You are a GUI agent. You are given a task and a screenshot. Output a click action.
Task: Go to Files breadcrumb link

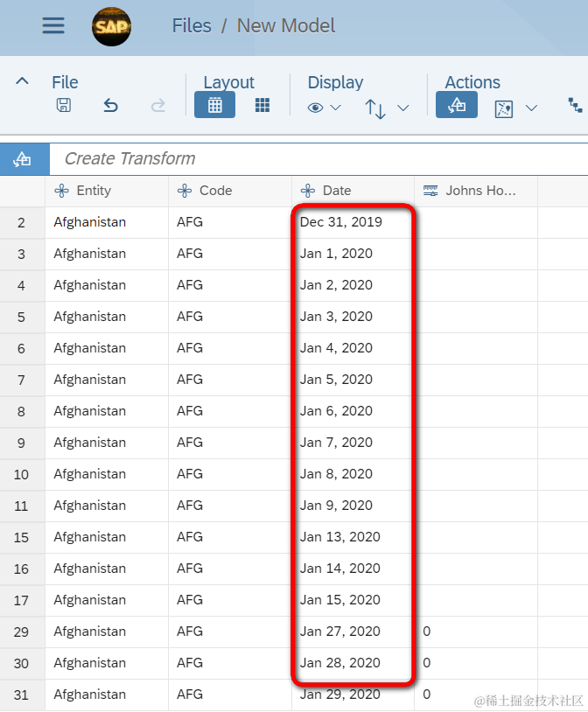[x=192, y=26]
